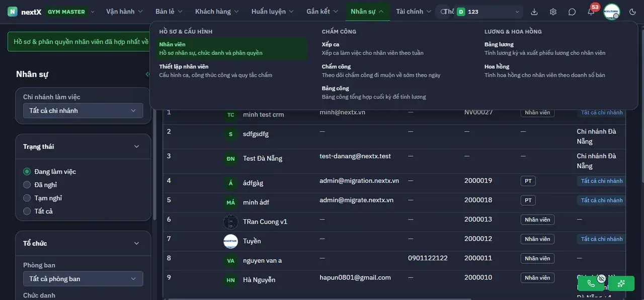Click Nhân viên badge in Tuyền row
This screenshot has width=644, height=300.
[537, 239]
